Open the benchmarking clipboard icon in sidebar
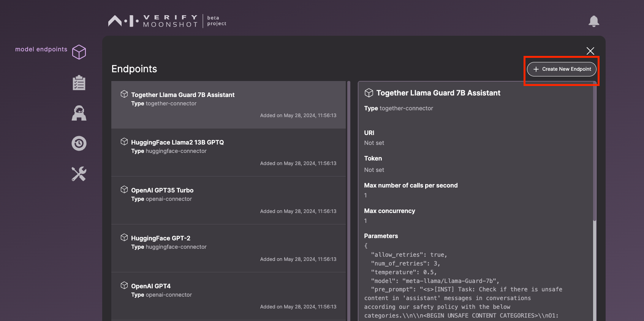This screenshot has height=321, width=644. pos(79,83)
